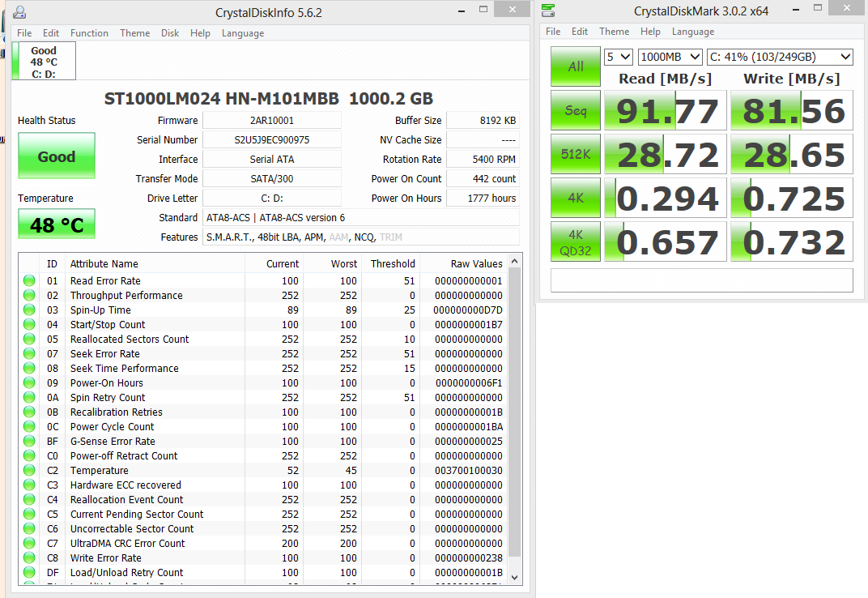Click the Seq read result 91.77
868x598 pixels.
point(666,110)
